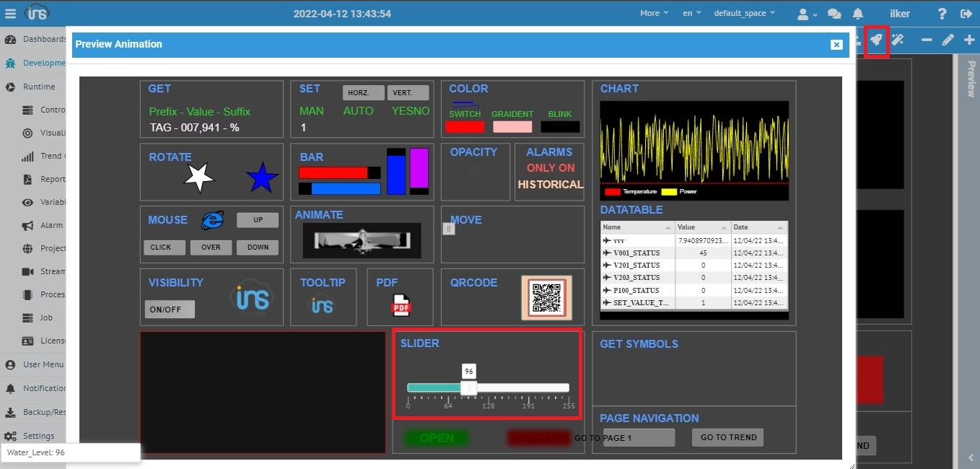The width and height of the screenshot is (980, 469).
Task: Select the HORZ. orientation button
Action: point(363,93)
